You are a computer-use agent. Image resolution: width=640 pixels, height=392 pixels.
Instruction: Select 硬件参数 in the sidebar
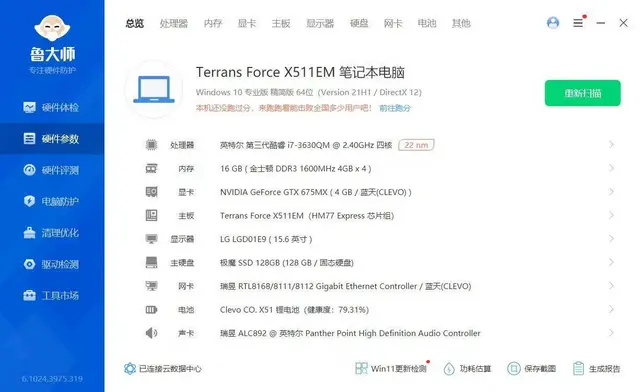click(52, 139)
